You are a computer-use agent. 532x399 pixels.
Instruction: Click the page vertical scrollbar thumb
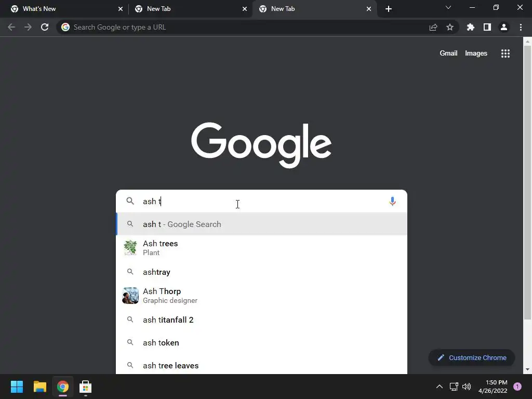pyautogui.click(x=527, y=182)
